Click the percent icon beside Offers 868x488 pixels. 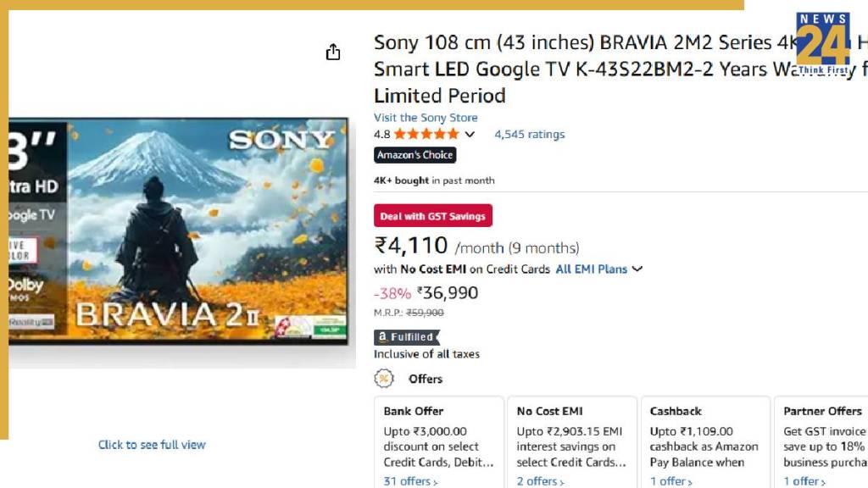(x=384, y=379)
